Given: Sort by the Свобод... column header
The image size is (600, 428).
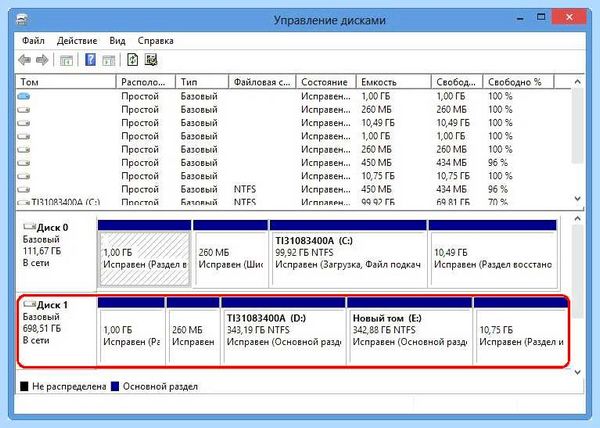Looking at the screenshot, I should pos(457,82).
